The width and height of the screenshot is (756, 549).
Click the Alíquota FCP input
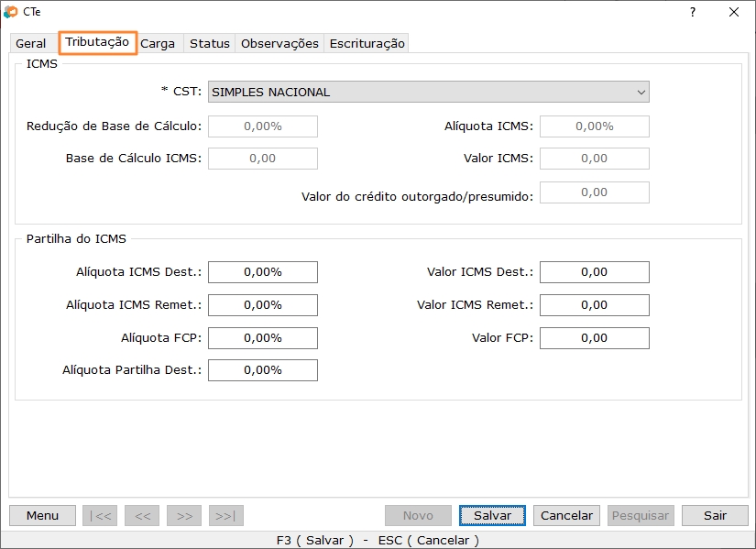263,338
